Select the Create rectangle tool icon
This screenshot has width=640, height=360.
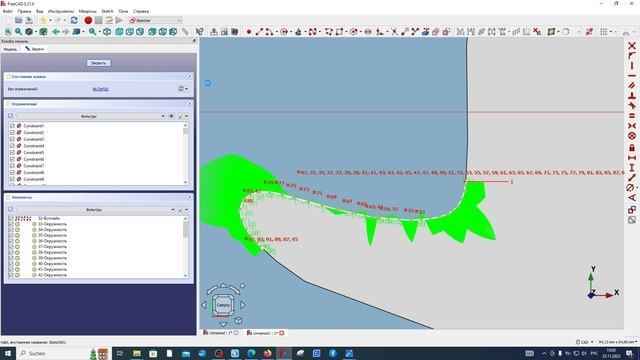[339, 31]
